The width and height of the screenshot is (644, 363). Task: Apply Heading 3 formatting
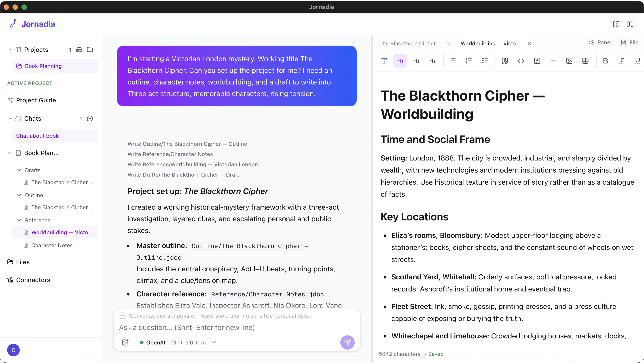(x=432, y=61)
